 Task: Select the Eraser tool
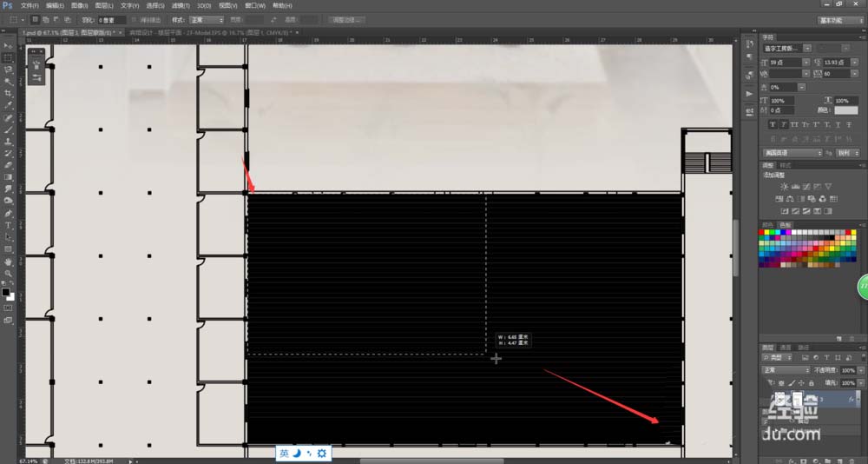click(x=9, y=165)
